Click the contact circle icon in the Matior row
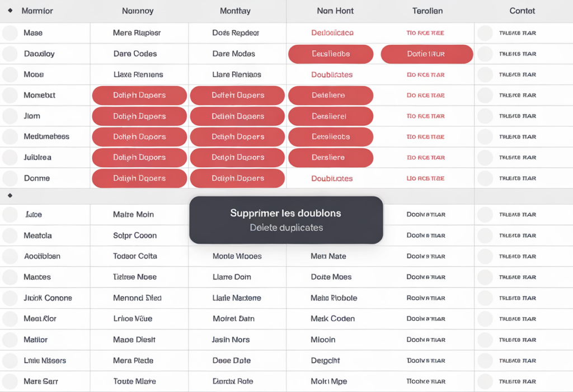This screenshot has height=392, width=573. [x=485, y=339]
